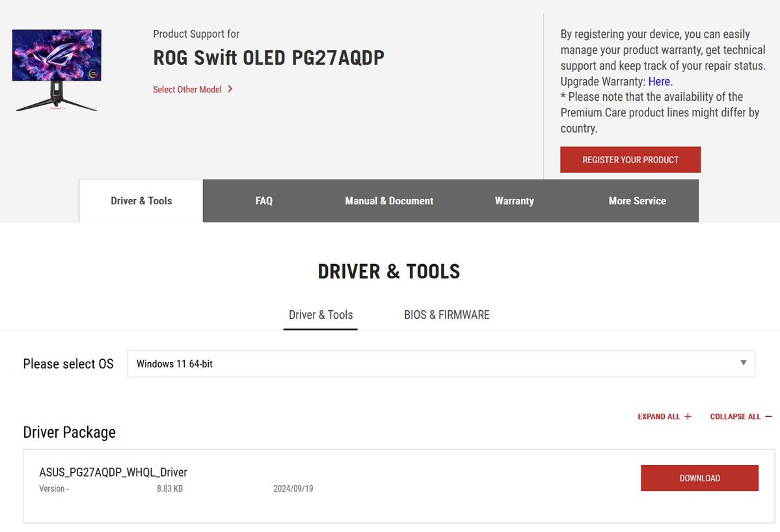This screenshot has height=532, width=780.
Task: Click Expand All for driver entries
Action: point(665,417)
